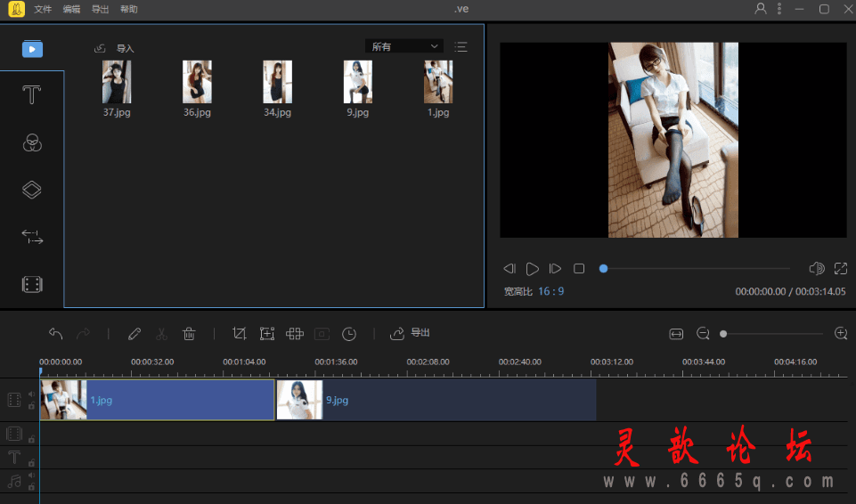Image resolution: width=856 pixels, height=504 pixels.
Task: Click the freeze frame tool icon
Action: pos(322,333)
